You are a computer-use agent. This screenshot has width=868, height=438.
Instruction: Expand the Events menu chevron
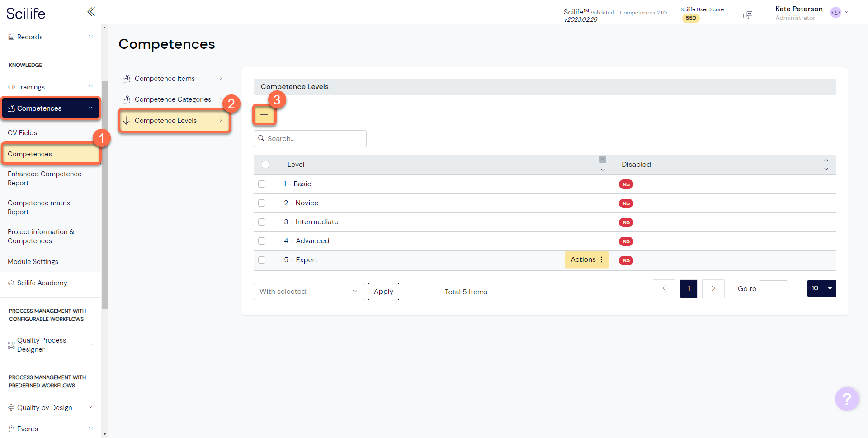click(x=90, y=428)
